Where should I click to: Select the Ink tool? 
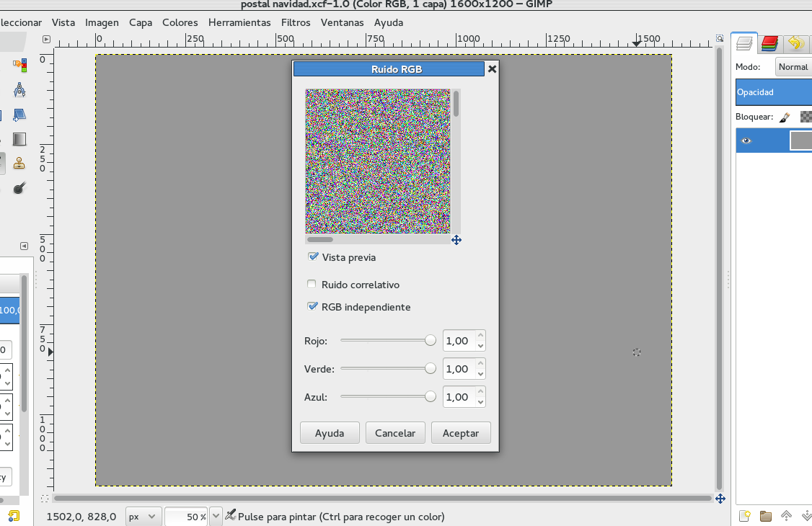[19, 187]
